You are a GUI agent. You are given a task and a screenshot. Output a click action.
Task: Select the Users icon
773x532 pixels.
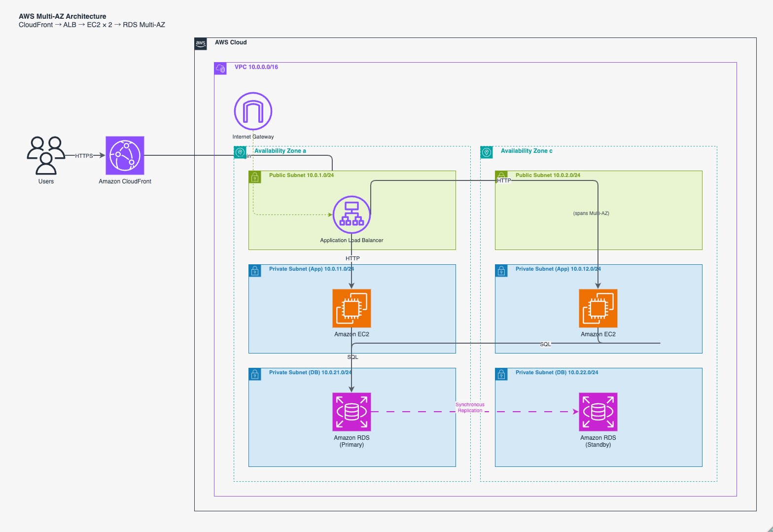pos(46,156)
